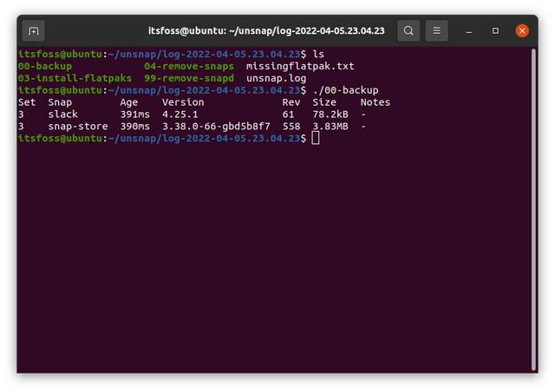Open the terminal search tool
The height and width of the screenshot is (392, 555).
pyautogui.click(x=408, y=31)
